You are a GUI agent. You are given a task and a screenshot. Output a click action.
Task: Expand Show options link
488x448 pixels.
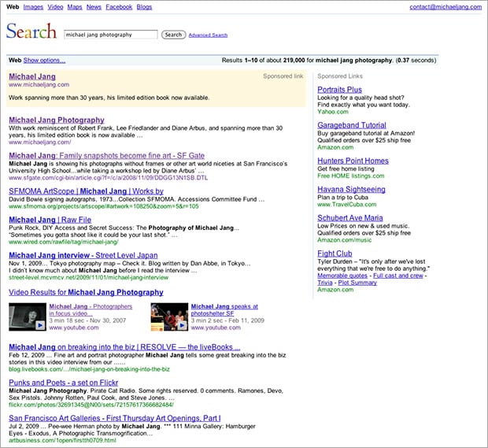pos(44,60)
